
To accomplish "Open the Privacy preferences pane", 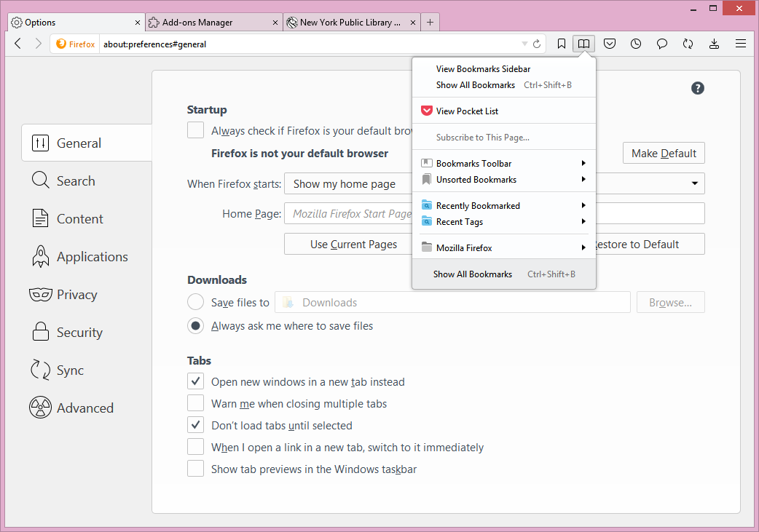I will (x=87, y=295).
